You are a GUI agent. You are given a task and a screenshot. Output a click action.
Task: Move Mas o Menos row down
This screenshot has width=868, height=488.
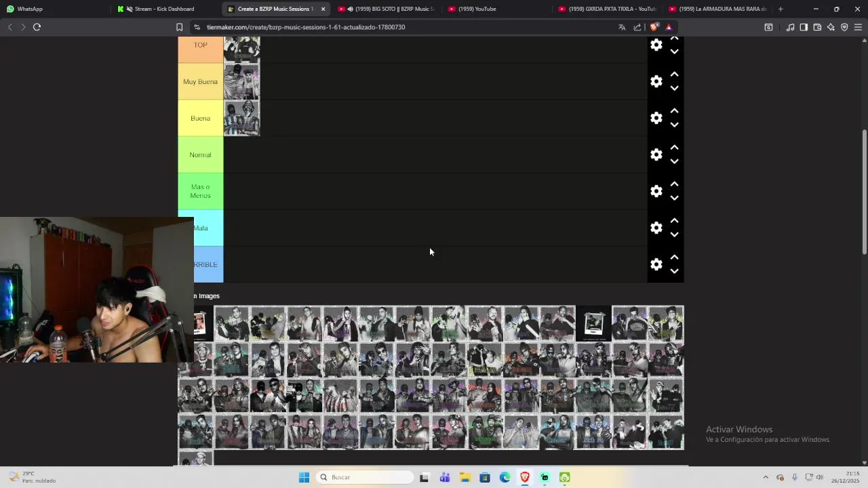(674, 198)
